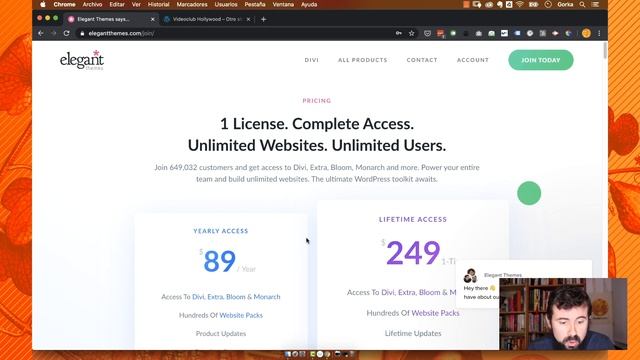Open the Chrome three-dot menu
The width and height of the screenshot is (640, 360).
click(599, 33)
